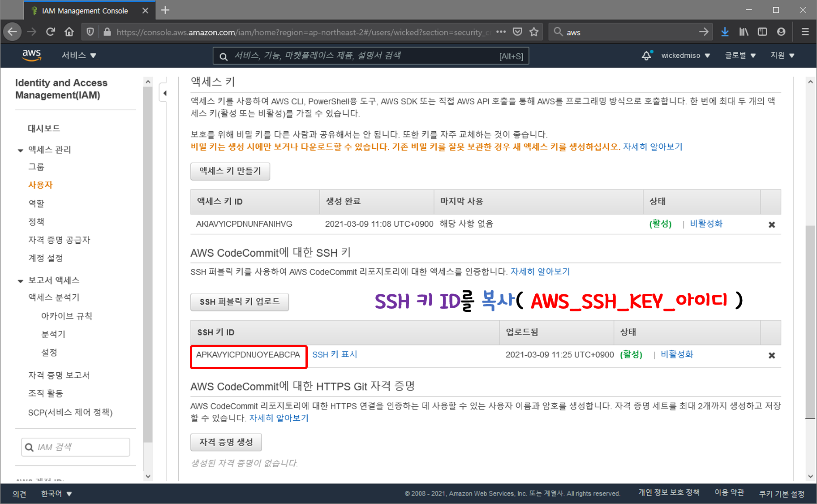Open SCP(서비스 제어 정책) in sidebar

pyautogui.click(x=70, y=412)
